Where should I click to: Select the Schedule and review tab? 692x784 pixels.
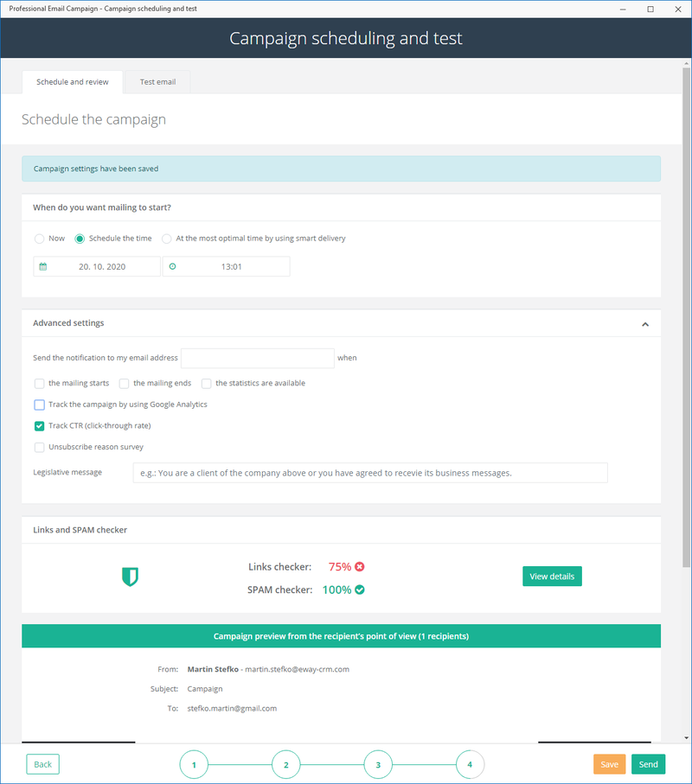click(x=73, y=82)
